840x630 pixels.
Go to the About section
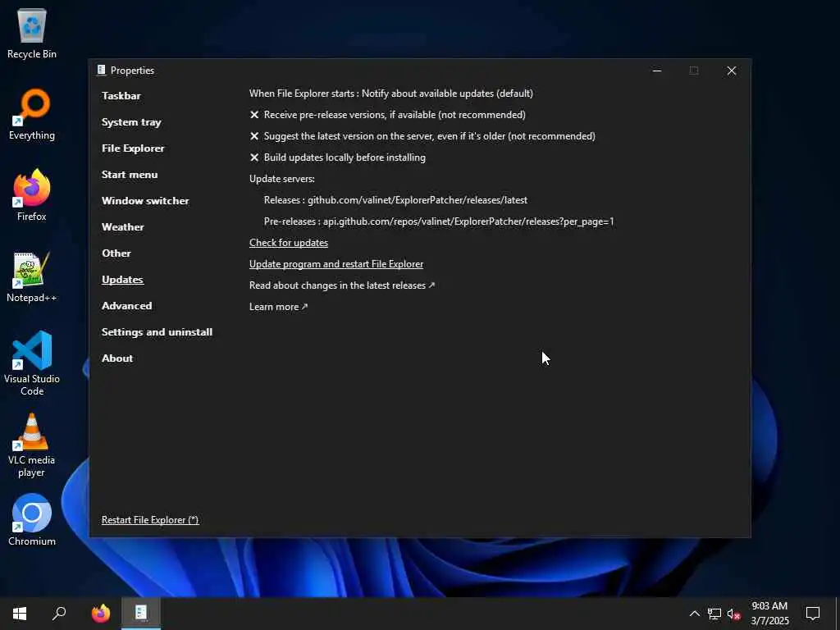coord(117,358)
